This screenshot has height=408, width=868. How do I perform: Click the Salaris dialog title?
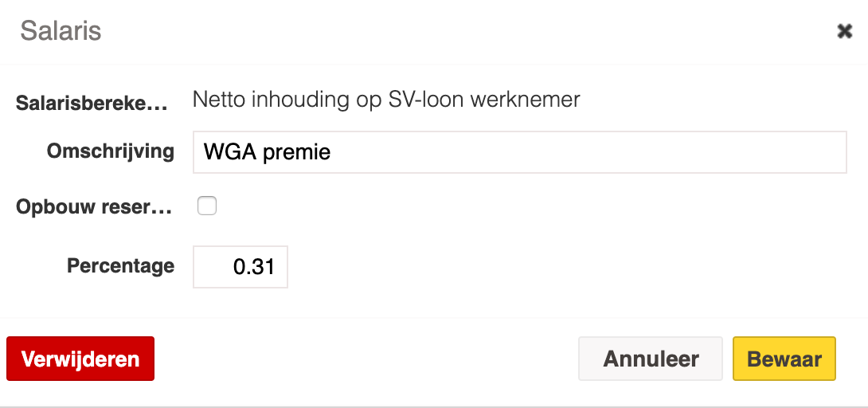point(61,31)
